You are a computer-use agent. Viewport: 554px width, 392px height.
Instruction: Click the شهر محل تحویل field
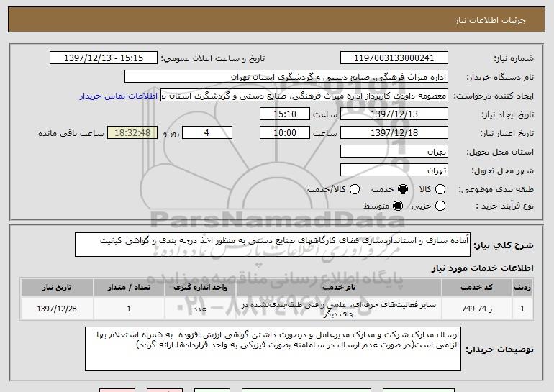[394, 170]
